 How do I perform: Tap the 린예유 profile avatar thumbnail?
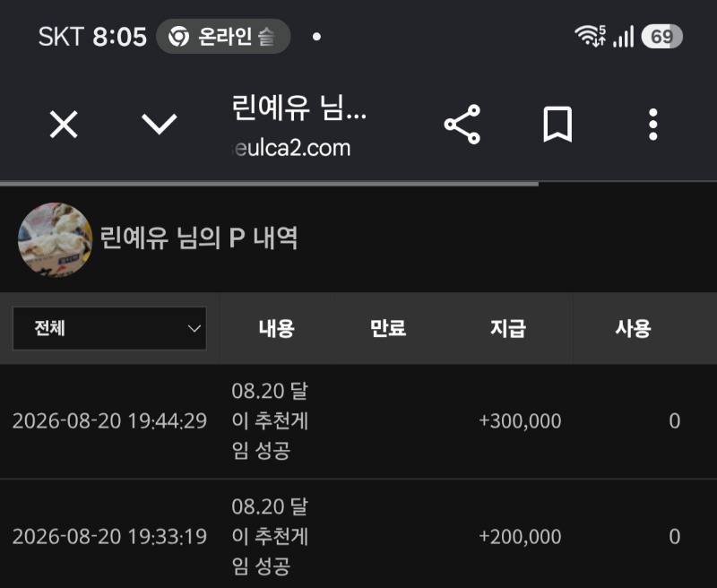pos(56,239)
